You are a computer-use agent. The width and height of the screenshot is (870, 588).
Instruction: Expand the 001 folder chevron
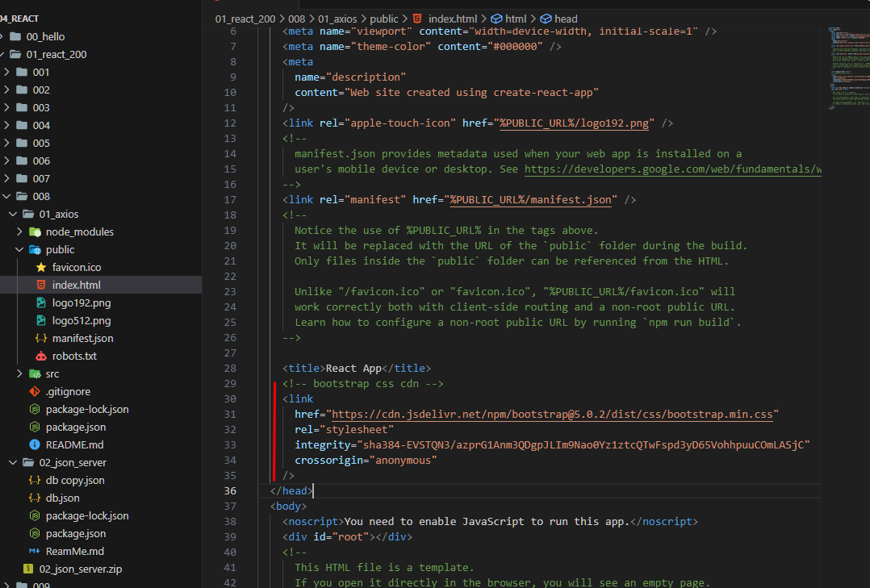point(6,72)
